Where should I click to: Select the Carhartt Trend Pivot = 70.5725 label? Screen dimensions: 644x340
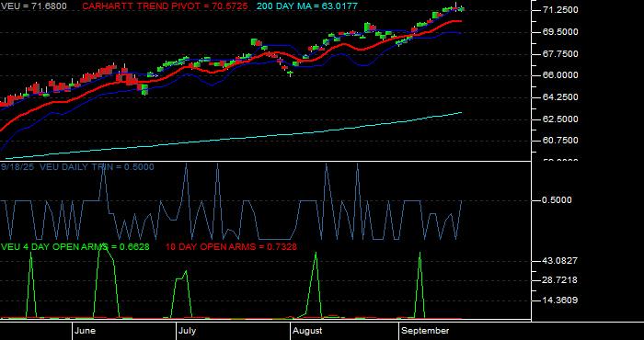pos(165,6)
